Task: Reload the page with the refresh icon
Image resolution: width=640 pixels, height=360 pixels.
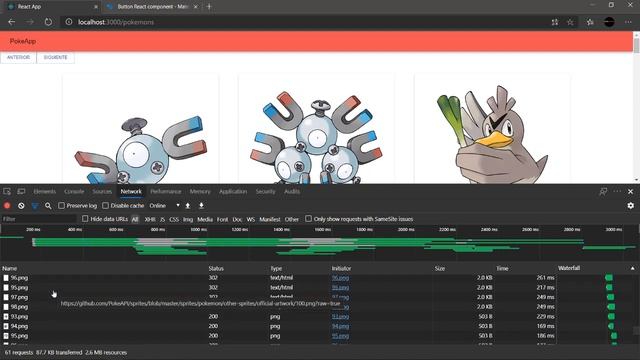Action: point(48,22)
